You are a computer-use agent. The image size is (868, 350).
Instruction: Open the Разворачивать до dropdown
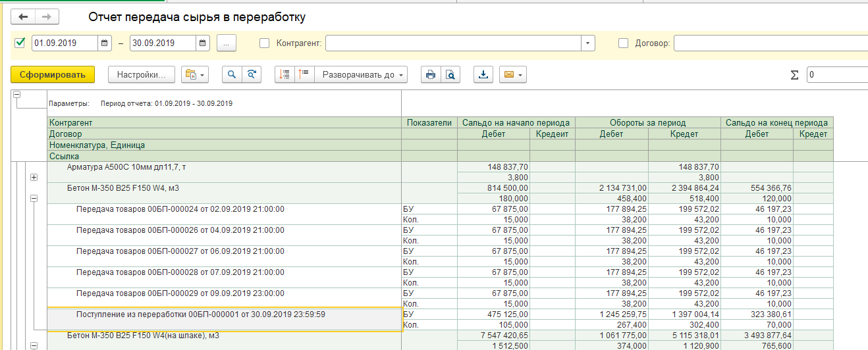pos(362,75)
